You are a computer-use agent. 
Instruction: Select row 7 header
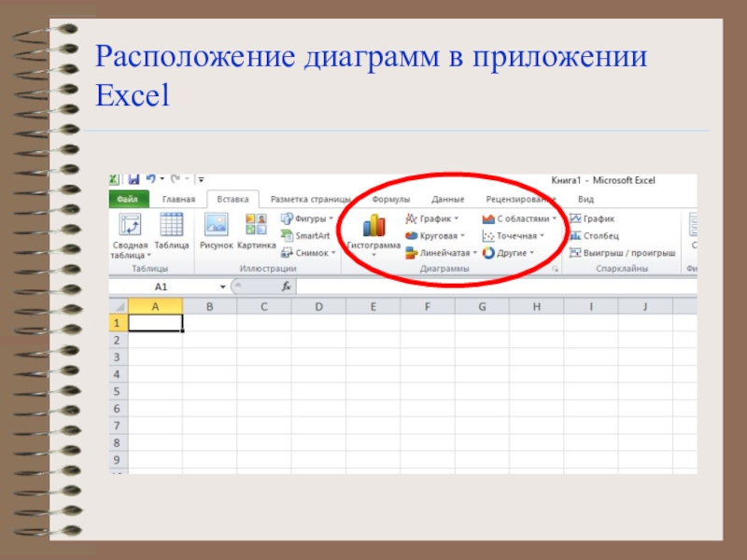click(119, 426)
